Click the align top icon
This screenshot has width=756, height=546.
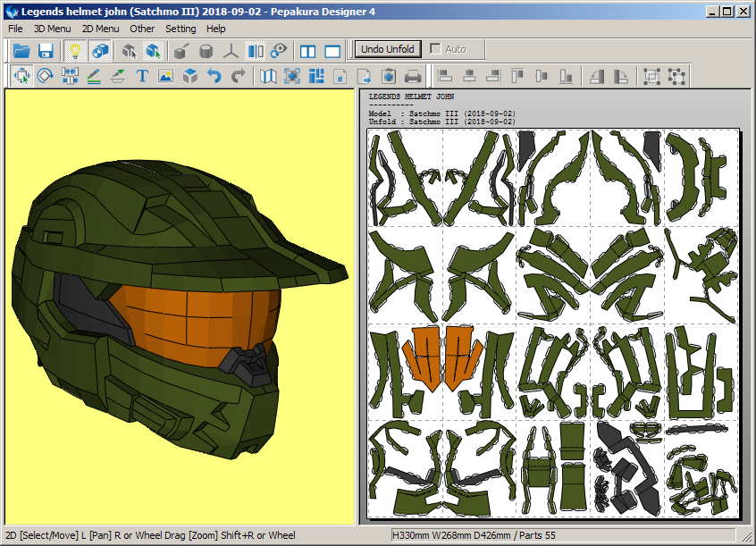point(517,76)
